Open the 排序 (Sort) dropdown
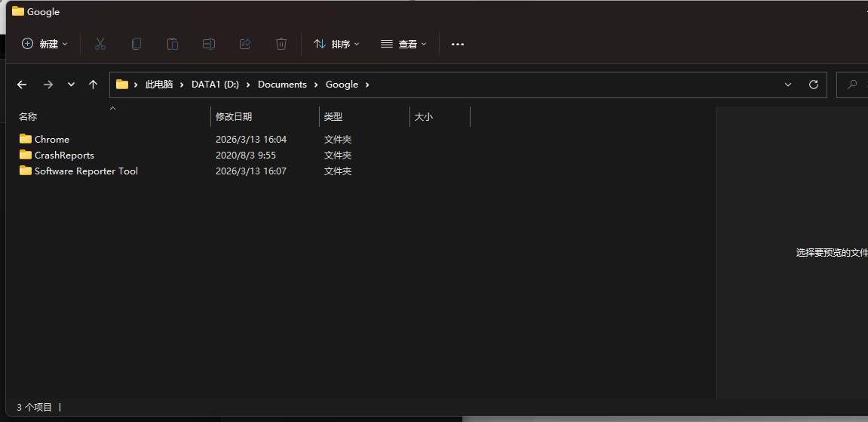Screen dimensions: 868x422 pyautogui.click(x=336, y=44)
